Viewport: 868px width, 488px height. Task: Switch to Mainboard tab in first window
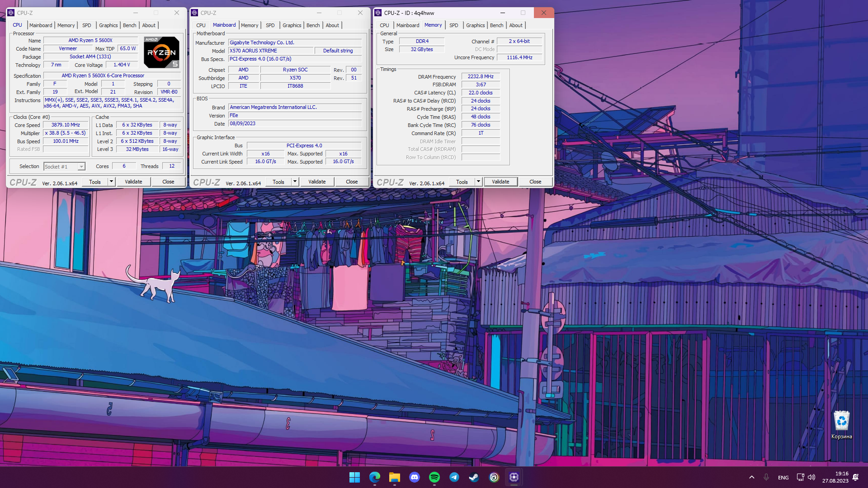tap(41, 25)
